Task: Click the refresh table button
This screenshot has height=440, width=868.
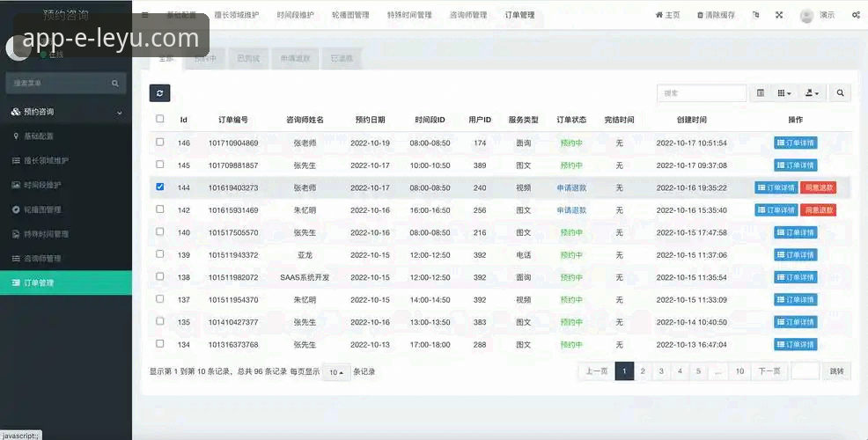Action: (159, 93)
